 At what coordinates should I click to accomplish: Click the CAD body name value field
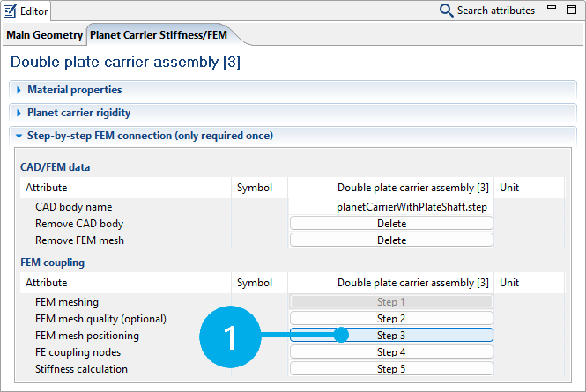pos(391,207)
